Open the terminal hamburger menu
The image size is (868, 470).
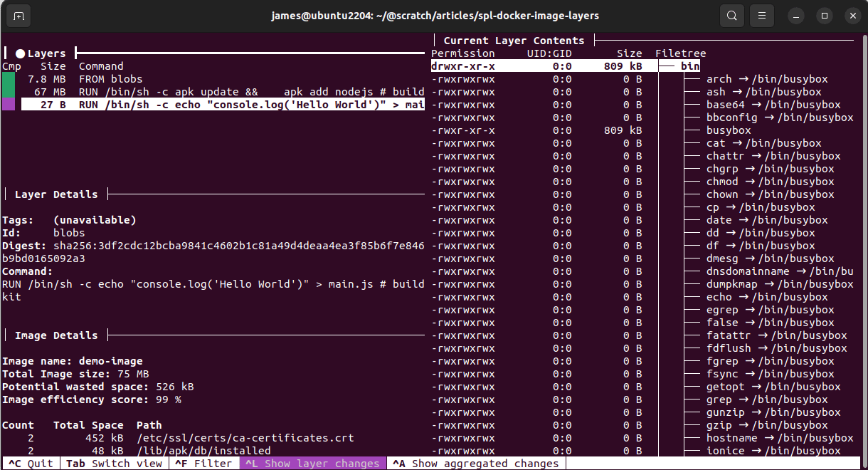tap(761, 15)
